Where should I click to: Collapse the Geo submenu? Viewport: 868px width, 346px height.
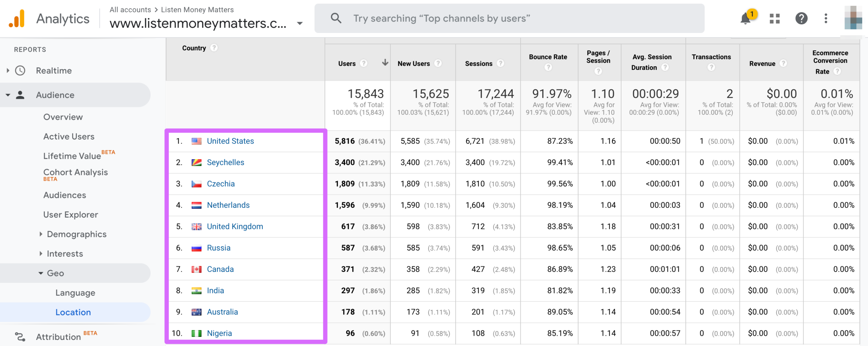(x=41, y=273)
